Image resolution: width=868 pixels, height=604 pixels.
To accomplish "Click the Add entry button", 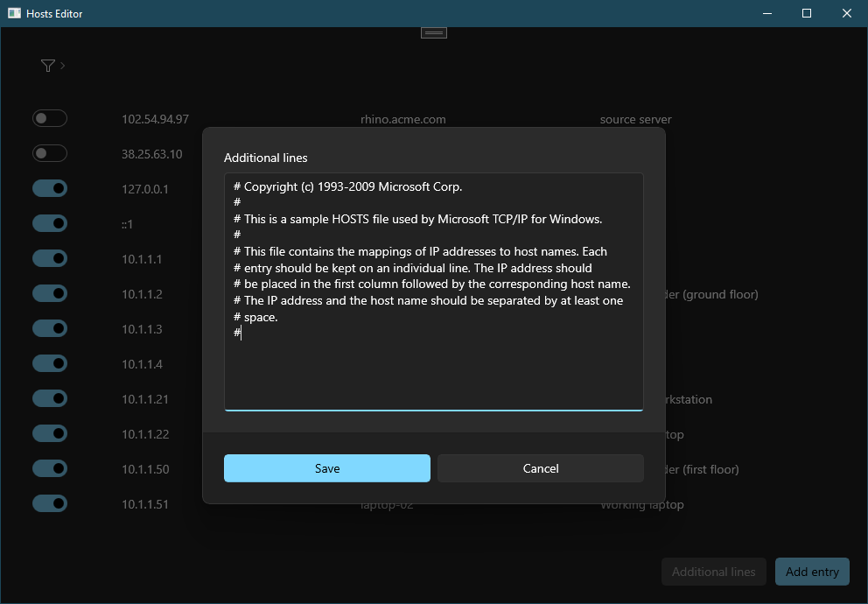I will click(x=812, y=572).
